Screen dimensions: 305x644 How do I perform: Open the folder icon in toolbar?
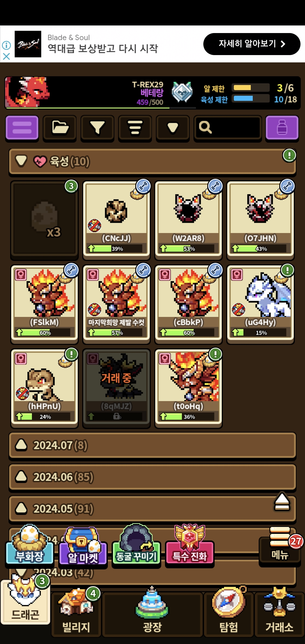click(60, 128)
